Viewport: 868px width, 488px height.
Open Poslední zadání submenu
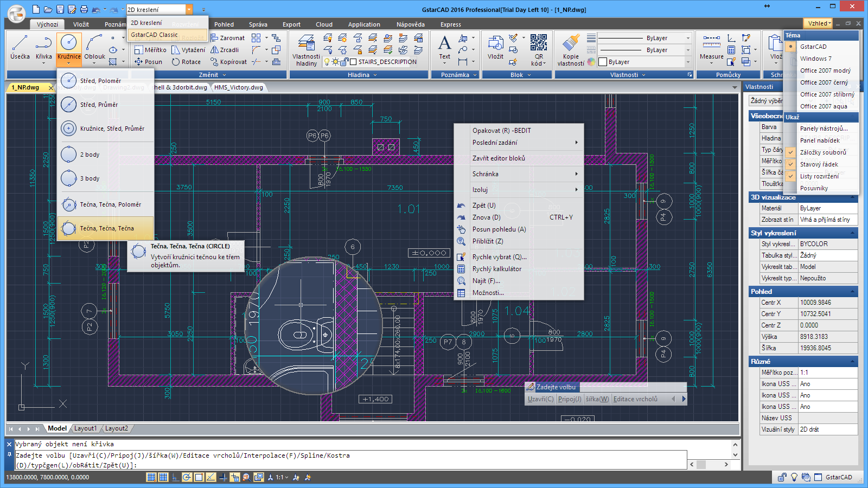pyautogui.click(x=525, y=143)
